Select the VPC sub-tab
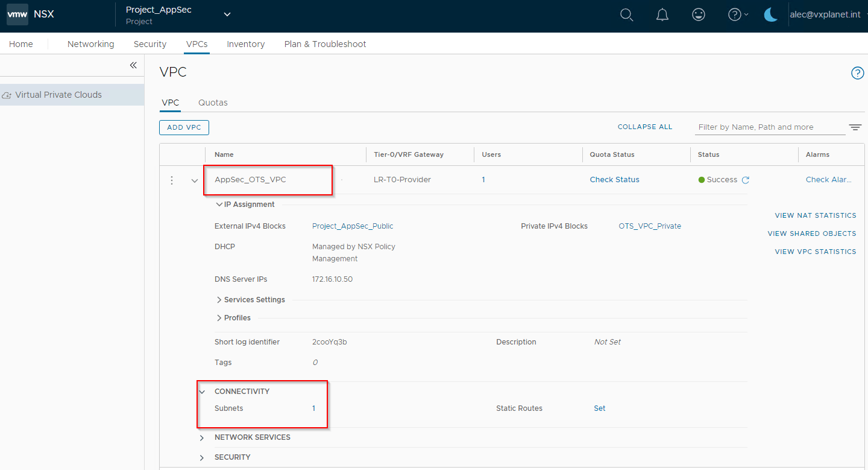 click(171, 103)
